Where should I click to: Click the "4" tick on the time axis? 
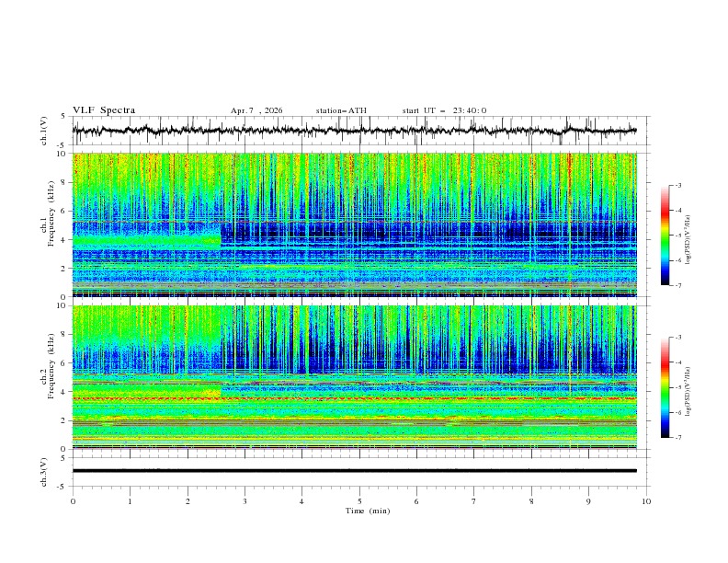click(301, 501)
